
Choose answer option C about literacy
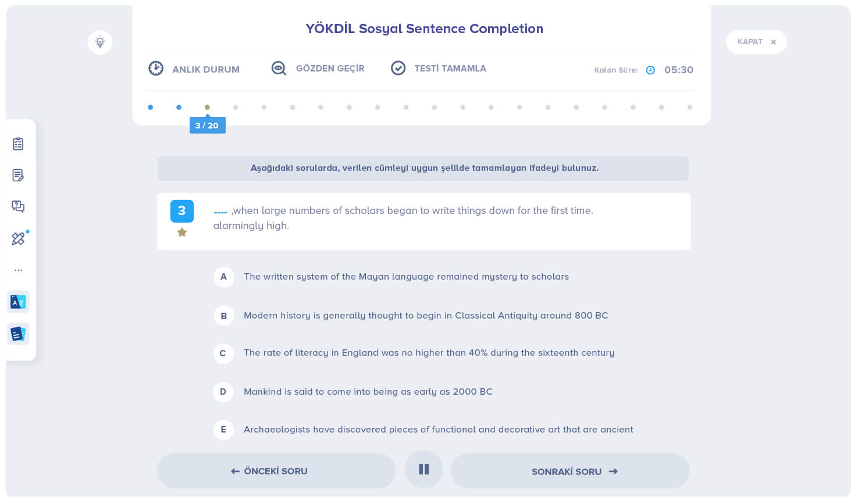pos(223,353)
